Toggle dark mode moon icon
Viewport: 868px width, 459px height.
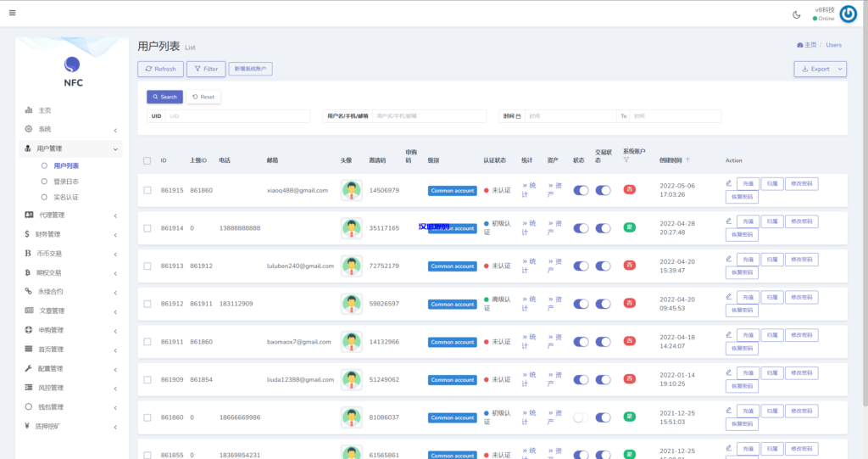point(796,14)
